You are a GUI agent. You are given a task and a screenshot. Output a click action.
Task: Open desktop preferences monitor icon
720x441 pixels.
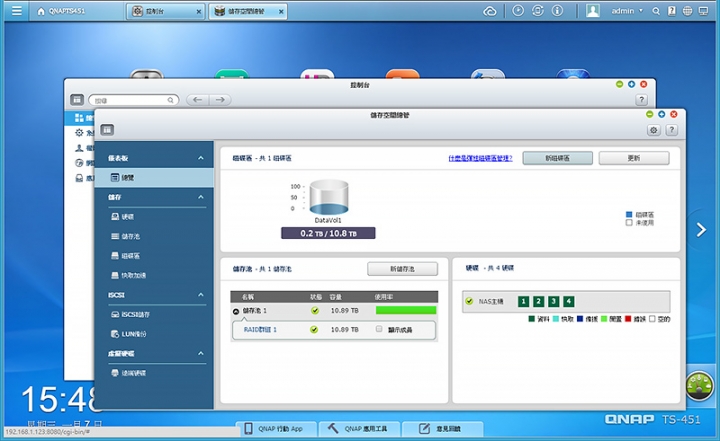point(703,11)
